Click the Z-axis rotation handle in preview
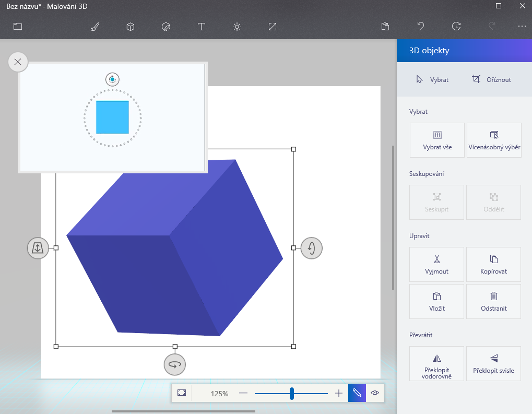 (112, 79)
